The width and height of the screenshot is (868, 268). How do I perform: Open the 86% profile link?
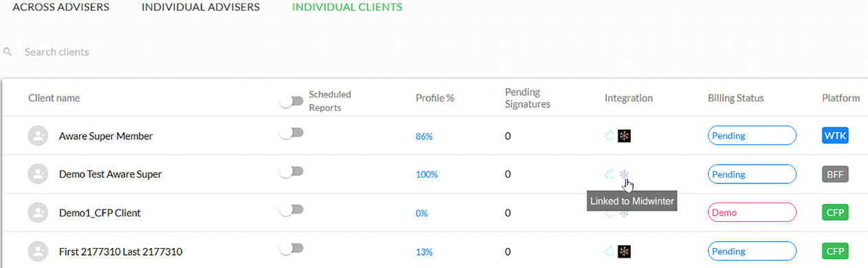[x=424, y=136]
